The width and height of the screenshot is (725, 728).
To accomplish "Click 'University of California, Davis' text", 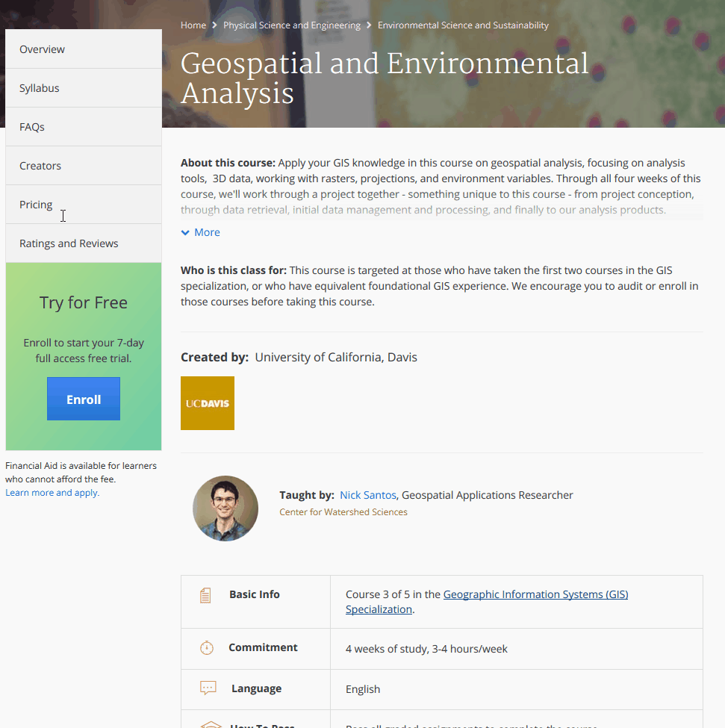I will pyautogui.click(x=336, y=357).
